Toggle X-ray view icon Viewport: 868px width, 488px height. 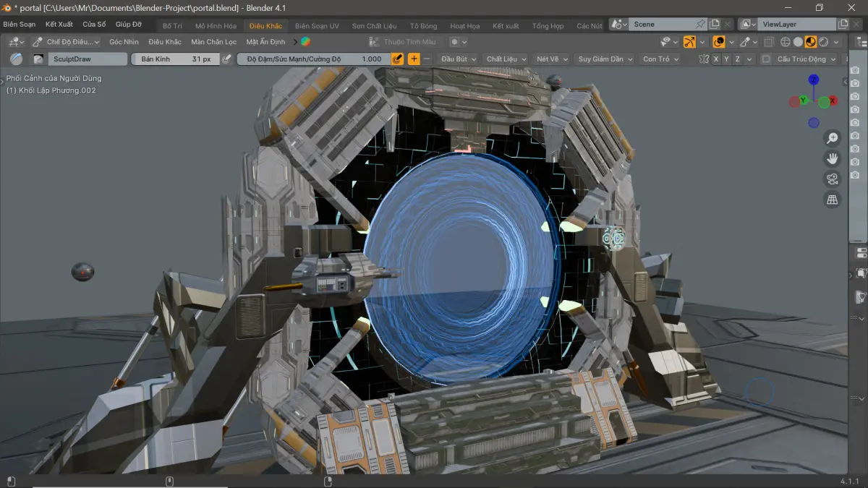pyautogui.click(x=769, y=42)
